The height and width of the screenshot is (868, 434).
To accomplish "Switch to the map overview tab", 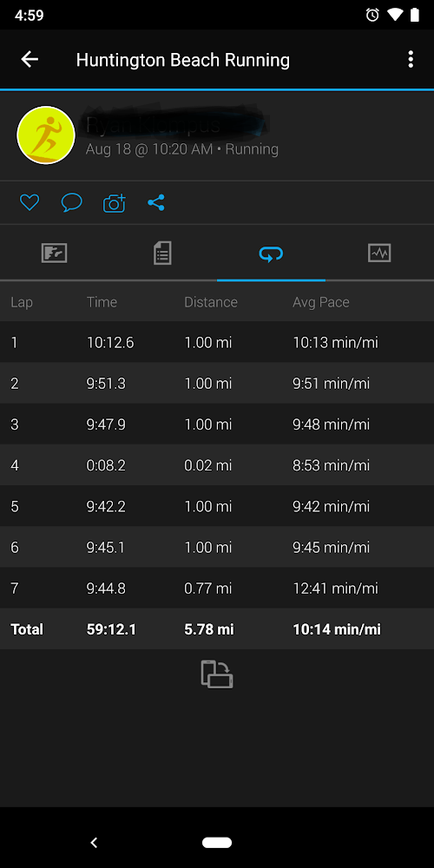I will pyautogui.click(x=54, y=253).
